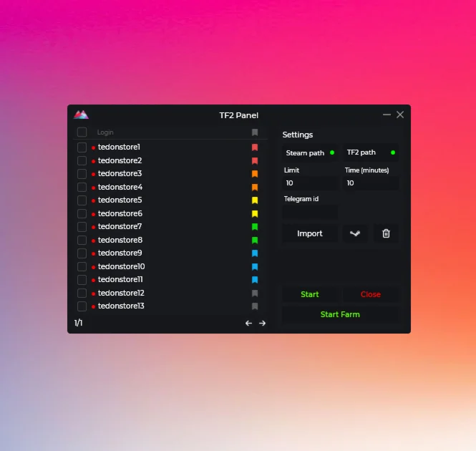Click the green Start button

tap(310, 294)
